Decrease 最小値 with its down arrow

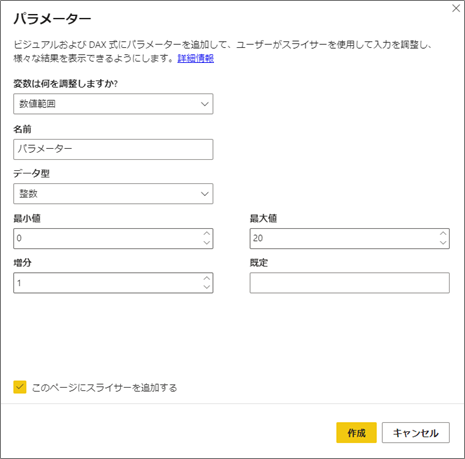pos(207,243)
